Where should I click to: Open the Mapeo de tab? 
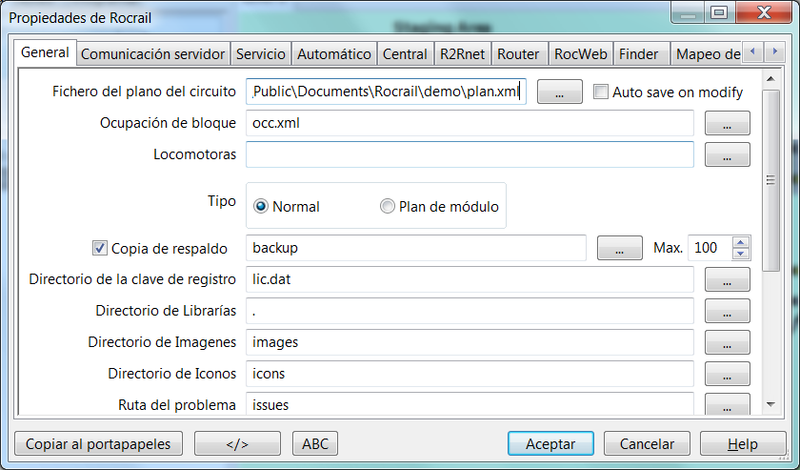707,54
